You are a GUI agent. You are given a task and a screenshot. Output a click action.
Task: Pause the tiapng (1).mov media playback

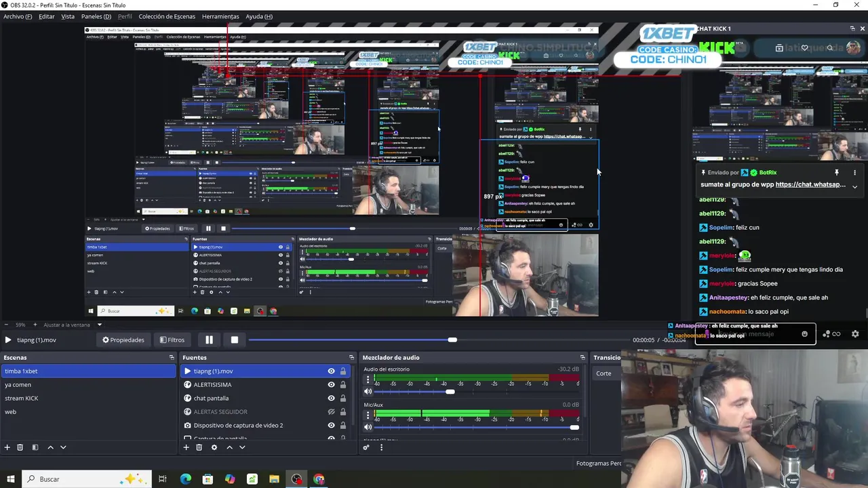[x=209, y=340]
